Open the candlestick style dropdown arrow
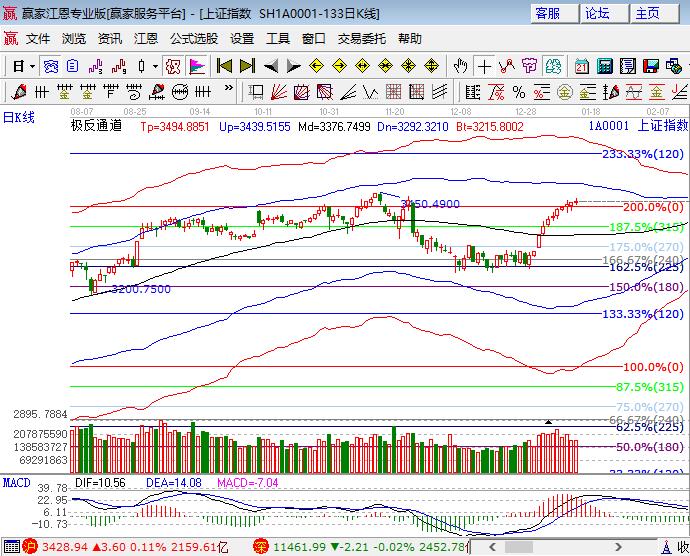The height and width of the screenshot is (556, 690). point(155,66)
